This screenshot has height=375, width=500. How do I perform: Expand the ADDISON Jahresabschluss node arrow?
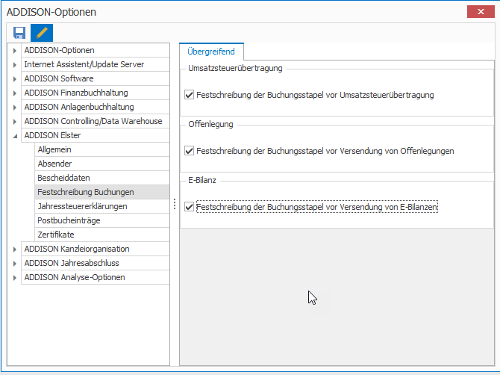pyautogui.click(x=15, y=263)
